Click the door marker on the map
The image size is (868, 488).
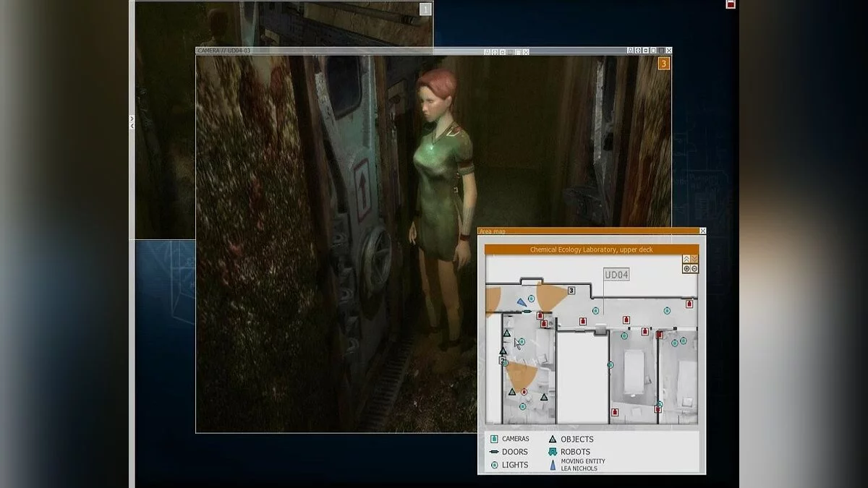[x=527, y=312]
